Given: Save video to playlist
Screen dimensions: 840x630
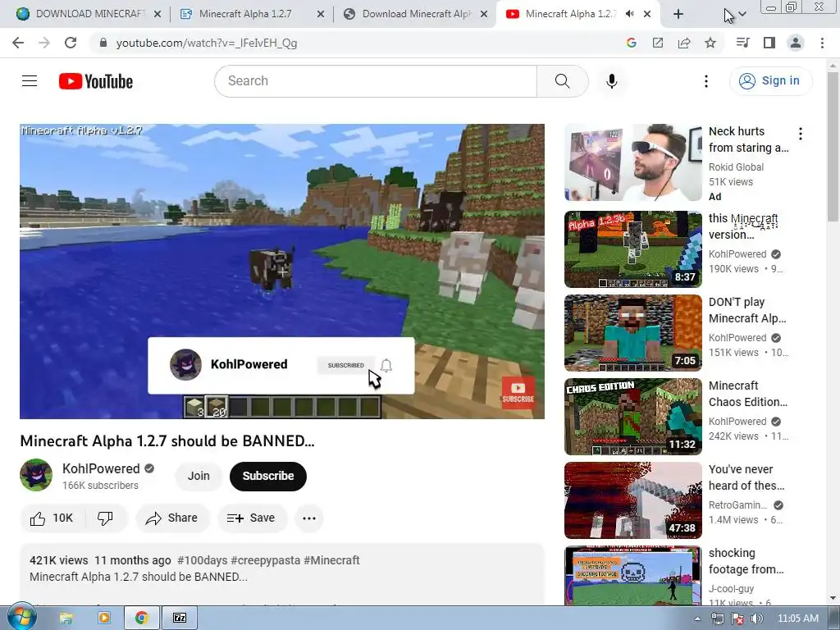Looking at the screenshot, I should coord(252,518).
